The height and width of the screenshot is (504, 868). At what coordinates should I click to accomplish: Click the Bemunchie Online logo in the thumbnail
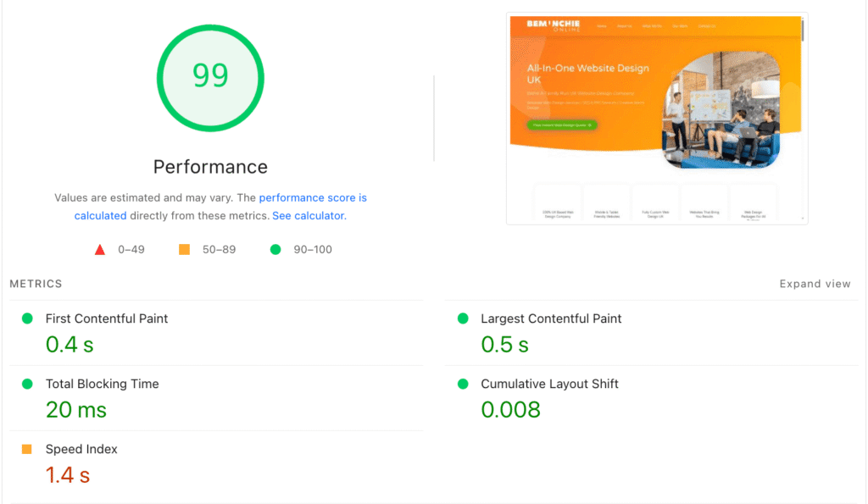pos(553,25)
